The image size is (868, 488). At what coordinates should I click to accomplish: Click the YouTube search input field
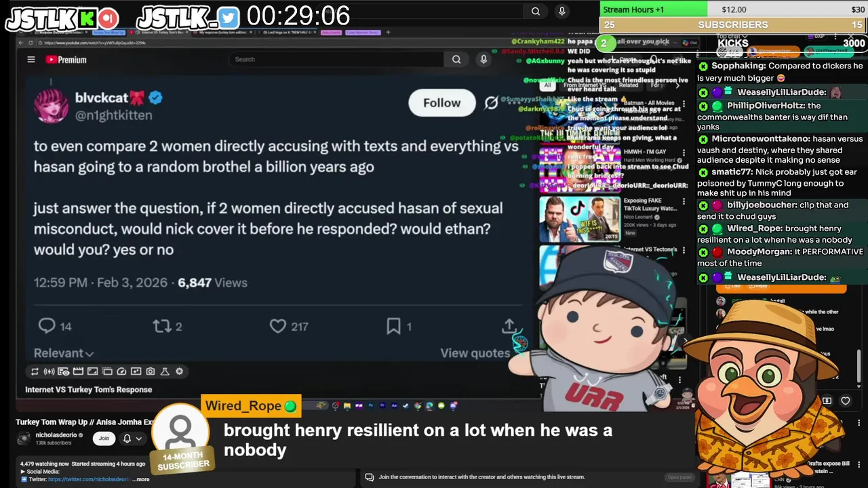pos(337,59)
